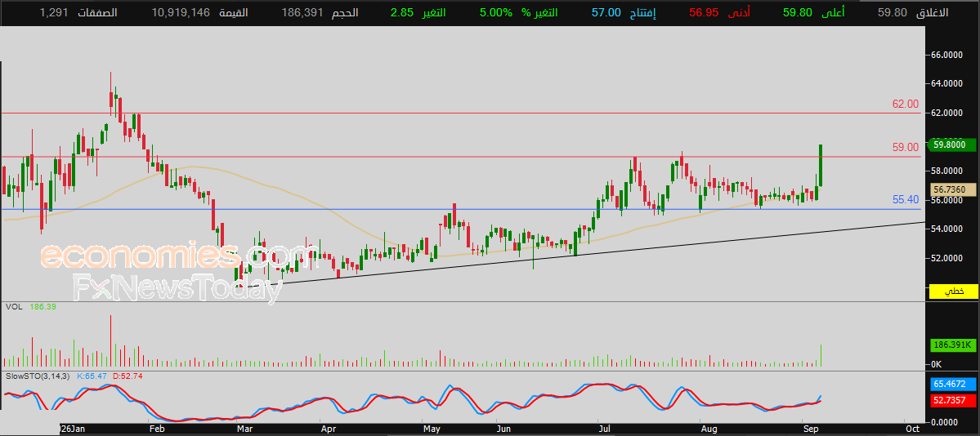
Task: Select the SlowSTO(3,14,3) indicator title
Action: pos(38,376)
